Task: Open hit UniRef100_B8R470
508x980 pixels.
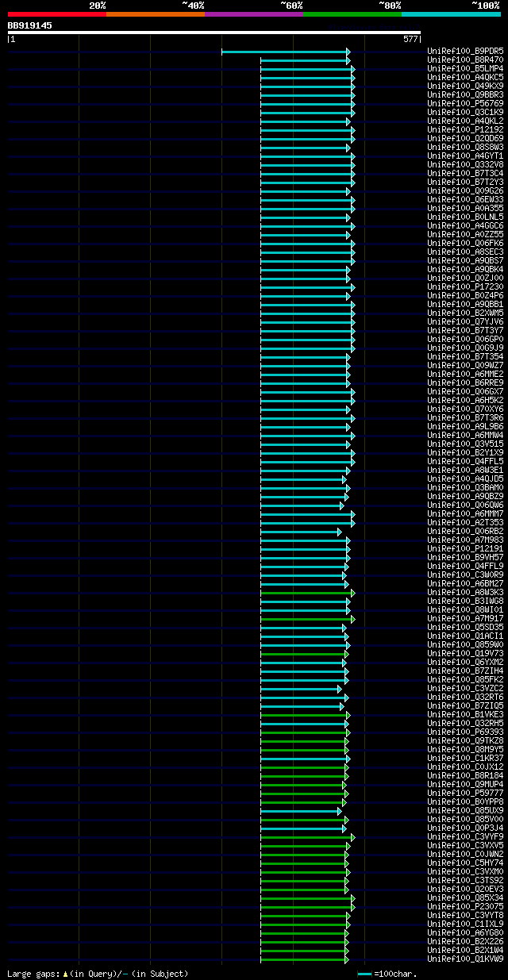Action: point(465,60)
